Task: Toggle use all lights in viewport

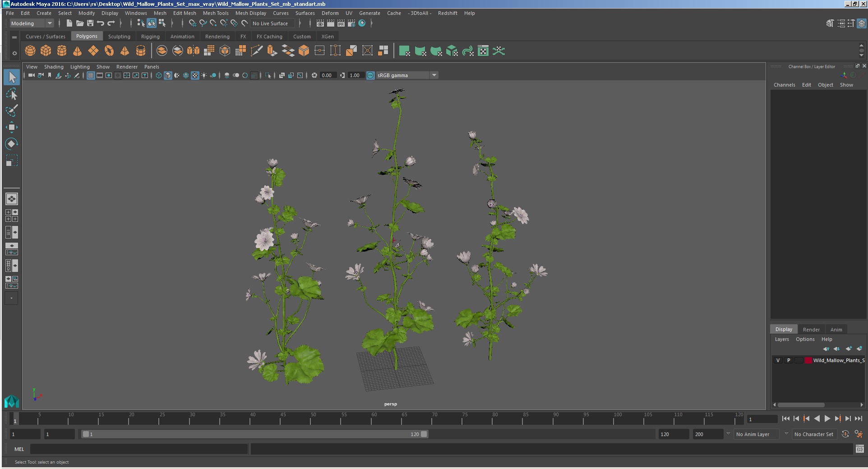Action: (204, 75)
